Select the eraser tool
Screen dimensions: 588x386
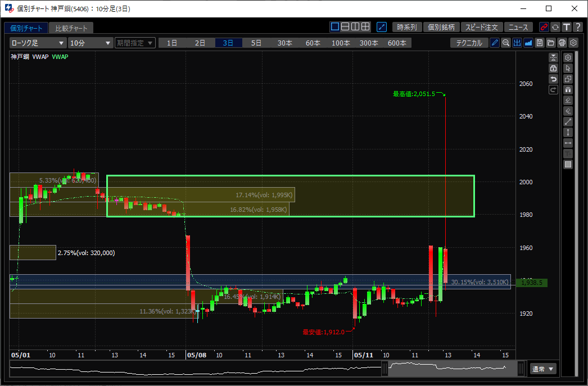pyautogui.click(x=568, y=101)
